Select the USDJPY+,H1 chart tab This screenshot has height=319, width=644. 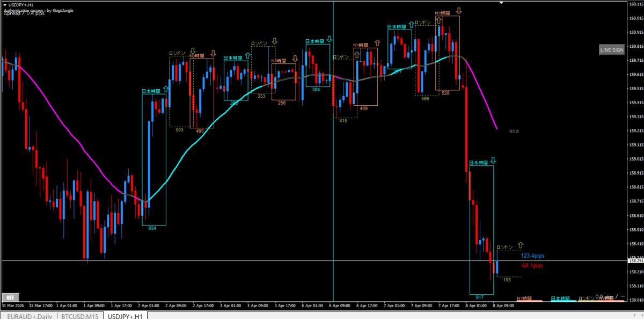click(x=126, y=316)
